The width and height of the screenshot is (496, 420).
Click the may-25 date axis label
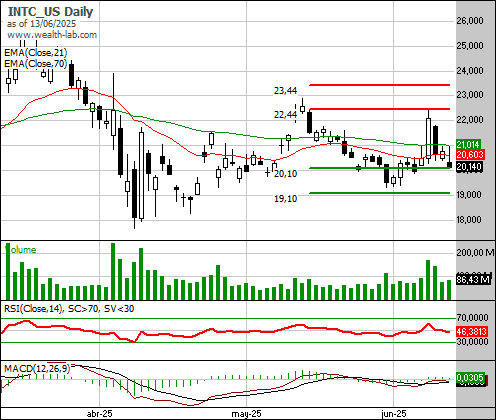246,414
